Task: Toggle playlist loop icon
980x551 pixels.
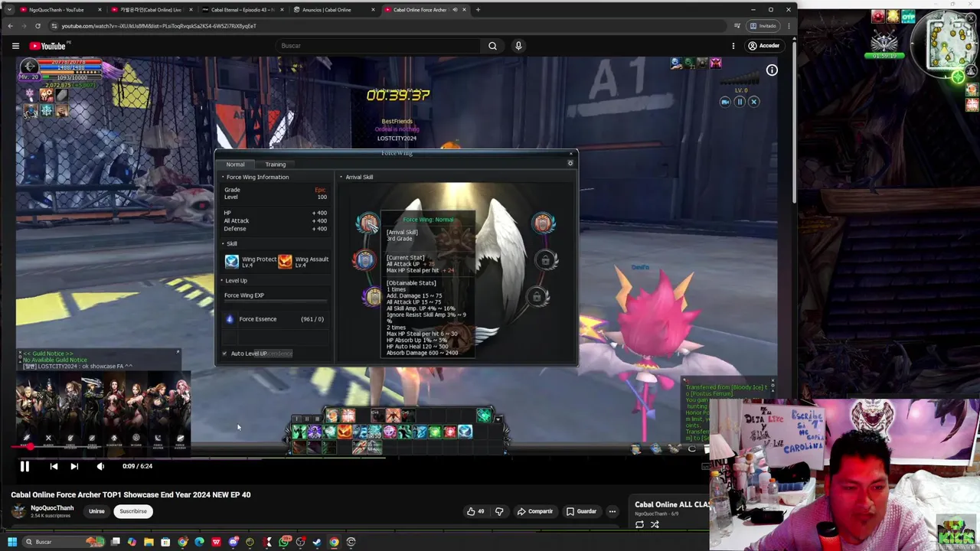Action: pyautogui.click(x=639, y=525)
